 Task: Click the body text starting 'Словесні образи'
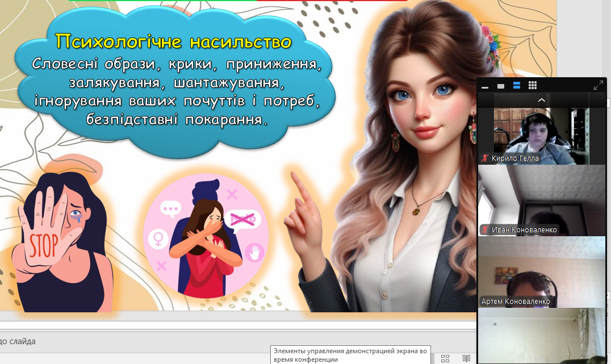177,91
